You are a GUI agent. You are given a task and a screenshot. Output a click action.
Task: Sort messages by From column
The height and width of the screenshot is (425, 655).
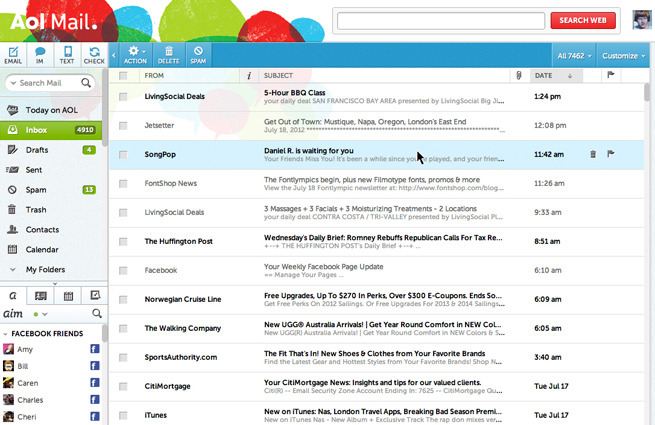(x=154, y=76)
